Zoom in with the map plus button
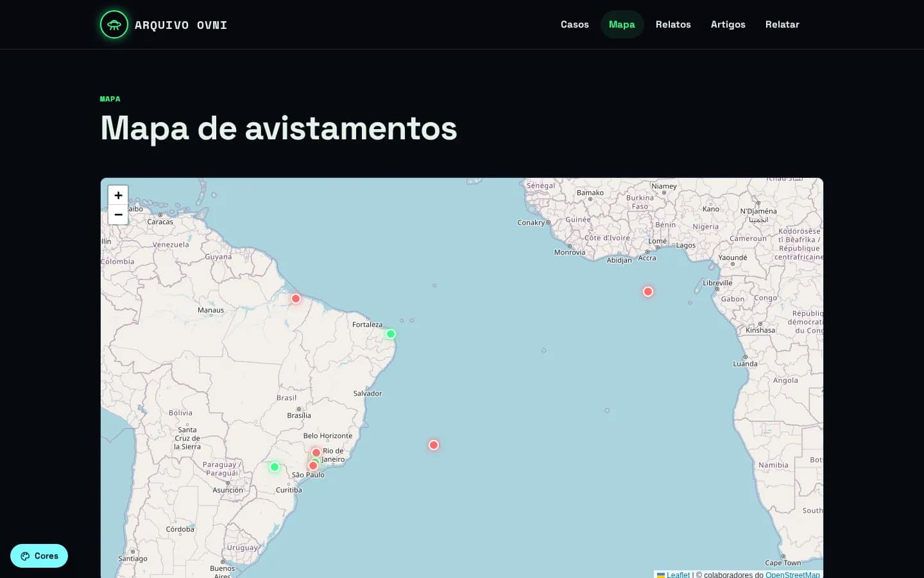Viewport: 924px width, 578px height. click(x=118, y=195)
